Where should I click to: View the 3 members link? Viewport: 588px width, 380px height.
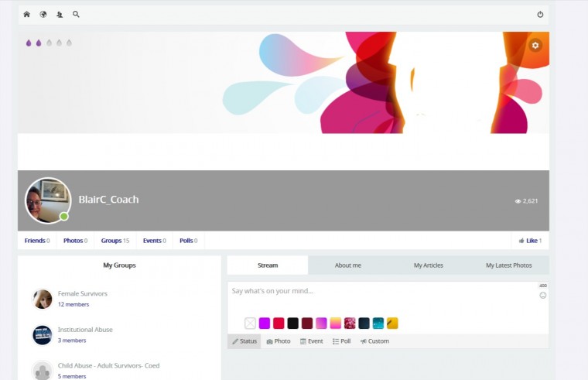click(72, 341)
